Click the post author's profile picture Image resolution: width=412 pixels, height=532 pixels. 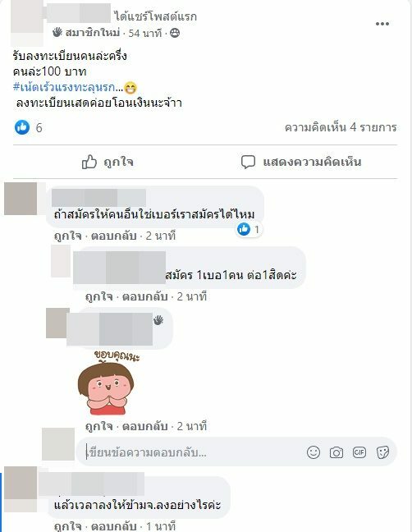(x=27, y=22)
